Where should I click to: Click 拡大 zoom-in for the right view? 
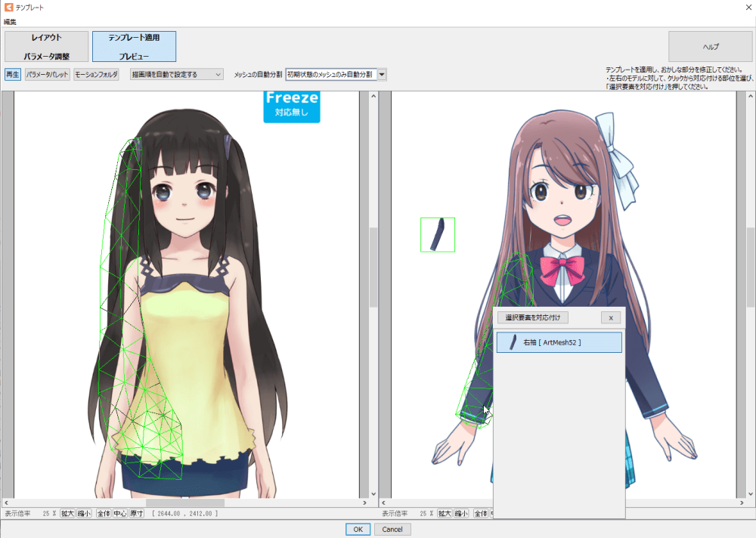[x=445, y=513]
